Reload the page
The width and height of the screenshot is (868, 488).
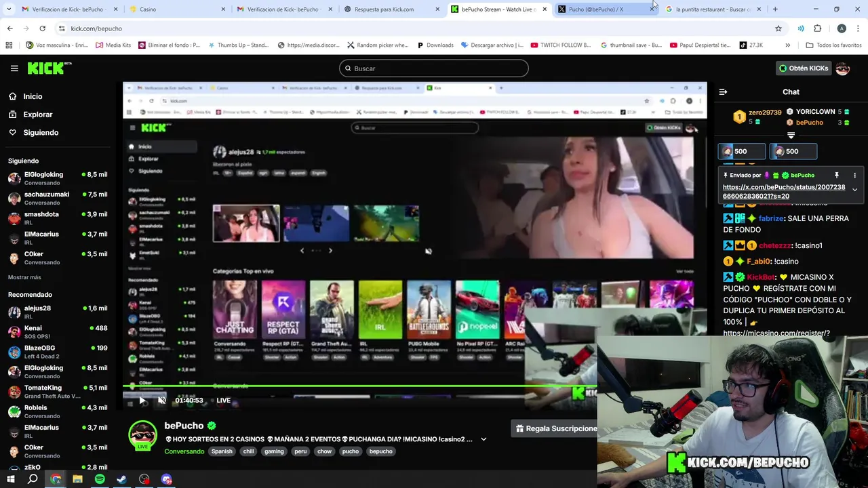coord(42,28)
